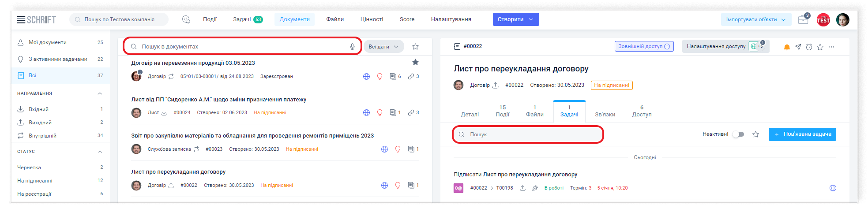The width and height of the screenshot is (868, 216).
Task: Click the hamburger menu icon beside SCHRIFT
Action: click(x=21, y=19)
